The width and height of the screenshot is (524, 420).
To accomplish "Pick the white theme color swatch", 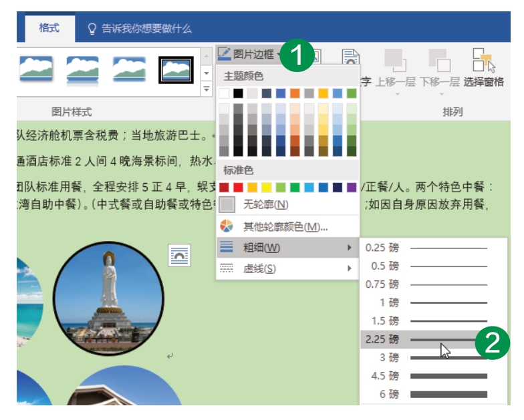I will [224, 93].
